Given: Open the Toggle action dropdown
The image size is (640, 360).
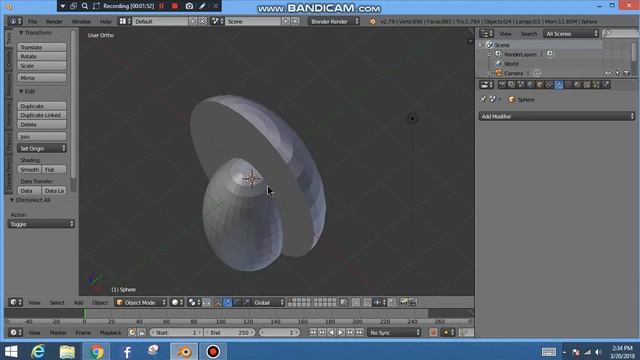Looking at the screenshot, I should pos(41,224).
